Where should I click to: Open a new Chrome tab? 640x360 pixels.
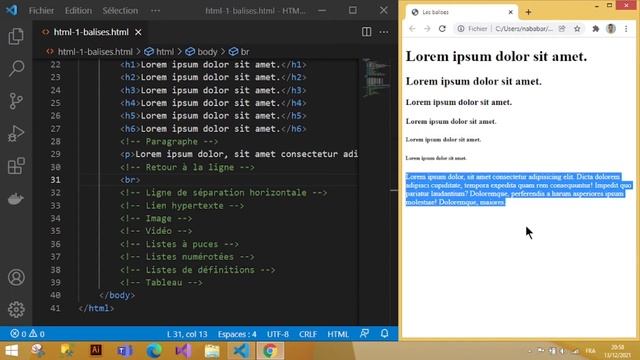coord(528,12)
